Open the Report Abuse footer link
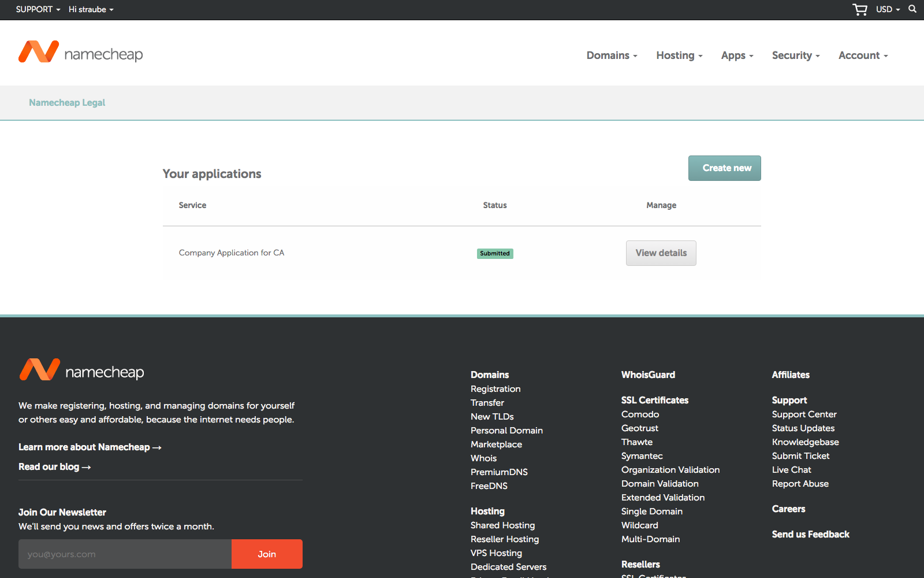924x578 pixels. (x=800, y=484)
